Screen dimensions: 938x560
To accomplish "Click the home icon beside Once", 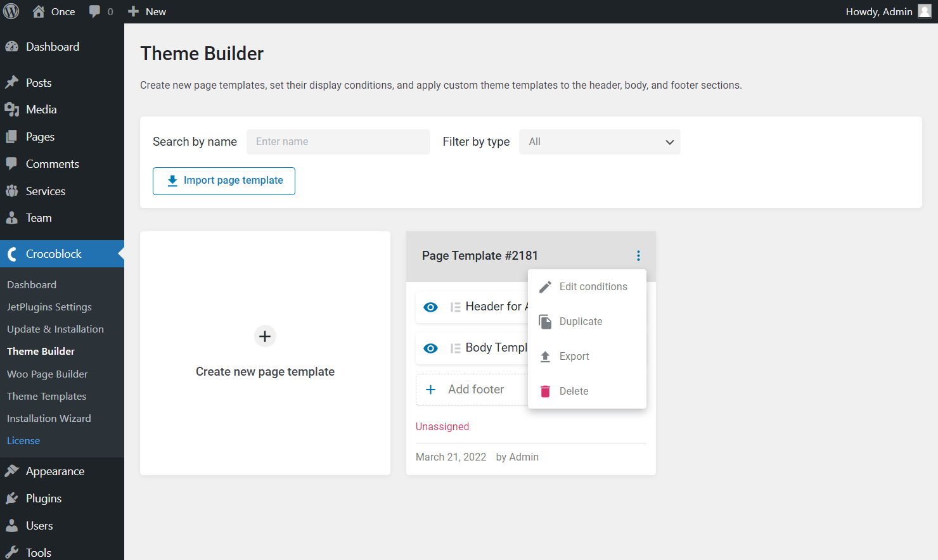I will [x=39, y=11].
